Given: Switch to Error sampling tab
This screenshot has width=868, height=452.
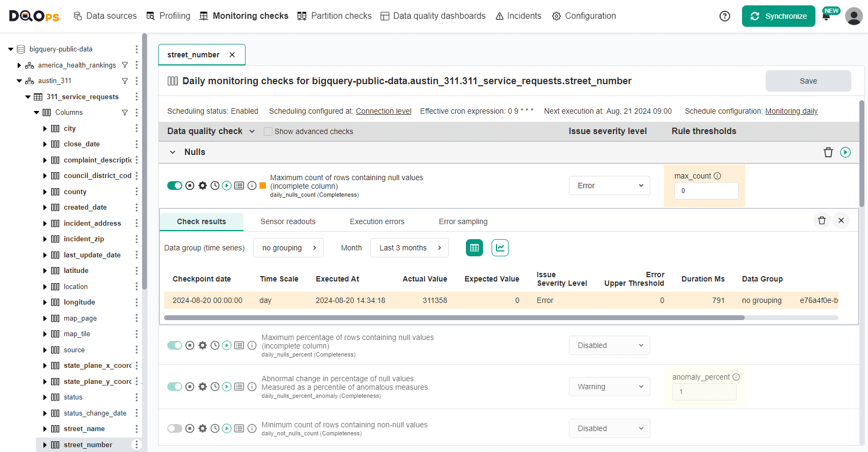Looking at the screenshot, I should 463,221.
